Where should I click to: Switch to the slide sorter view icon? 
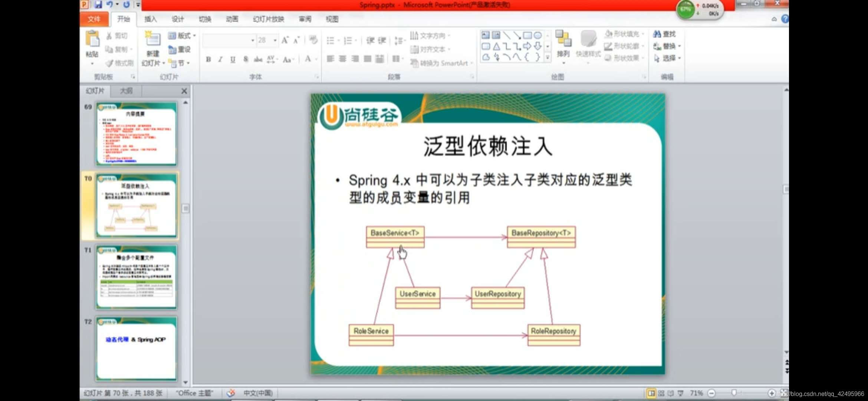tap(661, 393)
